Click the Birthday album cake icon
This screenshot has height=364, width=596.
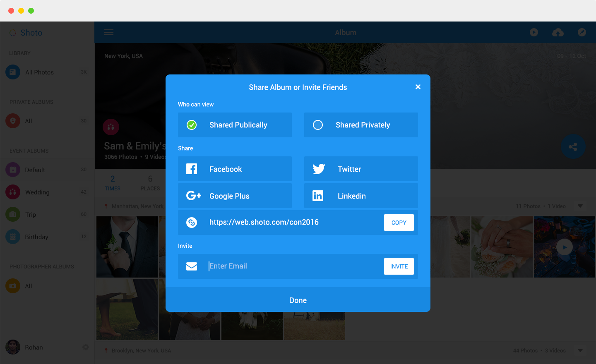point(13,237)
